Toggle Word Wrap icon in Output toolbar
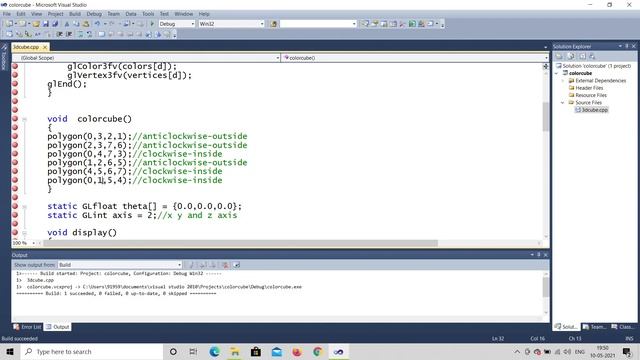Image resolution: width=640 pixels, height=360 pixels. 236,265
